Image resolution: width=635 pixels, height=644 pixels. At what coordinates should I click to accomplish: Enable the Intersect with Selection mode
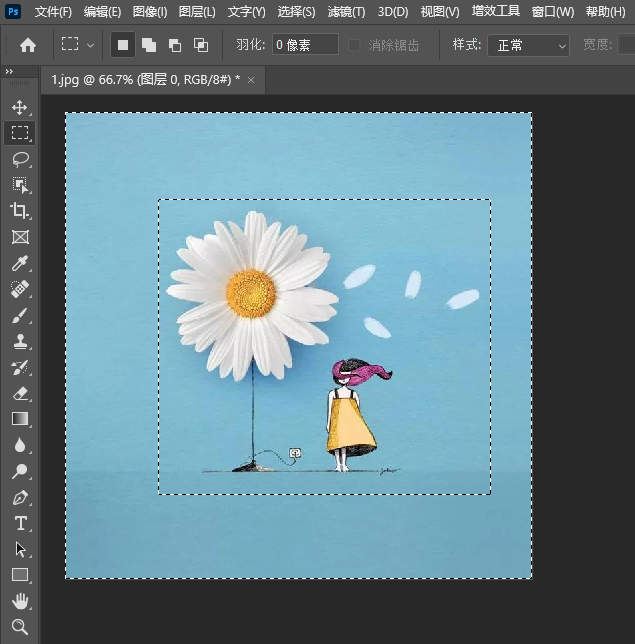coord(201,45)
